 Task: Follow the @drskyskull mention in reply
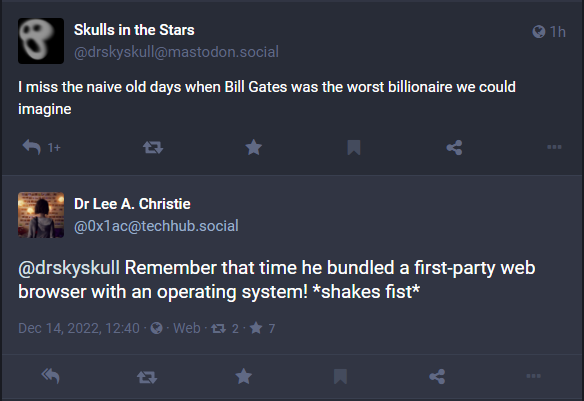(x=69, y=268)
